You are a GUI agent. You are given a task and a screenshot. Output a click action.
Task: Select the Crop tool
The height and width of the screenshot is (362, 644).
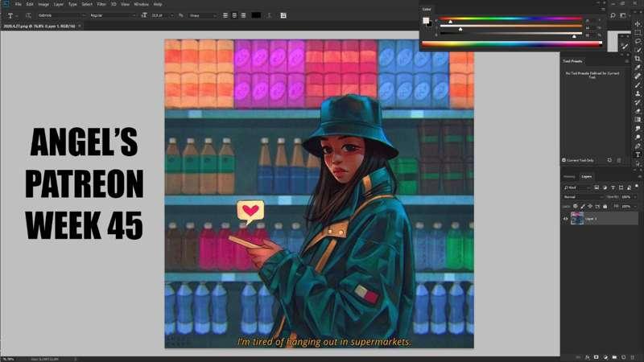point(638,59)
